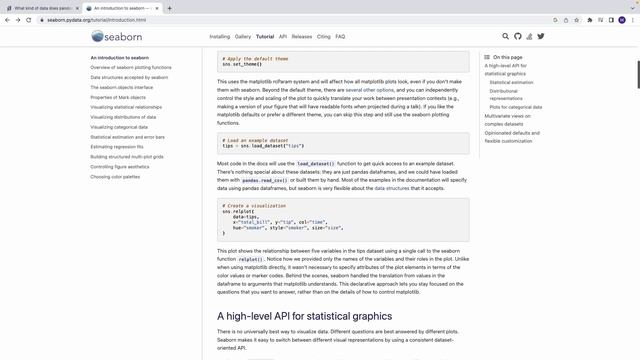Image resolution: width=640 pixels, height=360 pixels.
Task: Open 'The seaborn.objects interface' link
Action: click(122, 87)
